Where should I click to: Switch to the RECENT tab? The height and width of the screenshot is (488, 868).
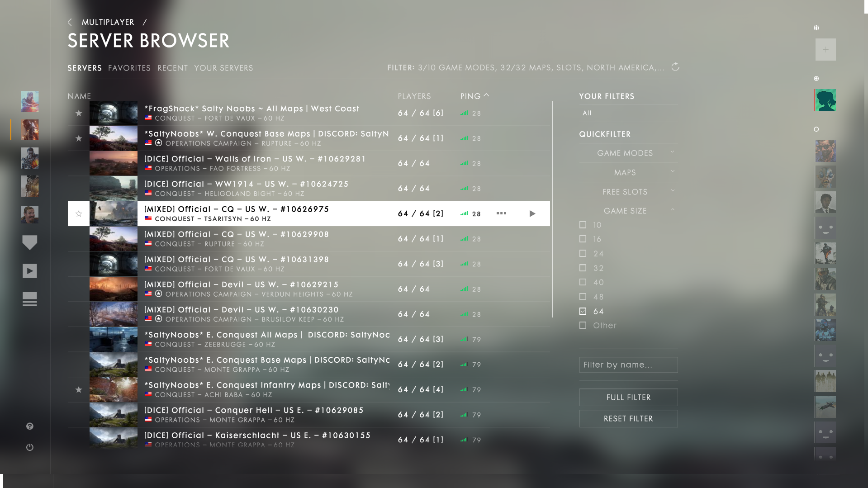coord(172,68)
